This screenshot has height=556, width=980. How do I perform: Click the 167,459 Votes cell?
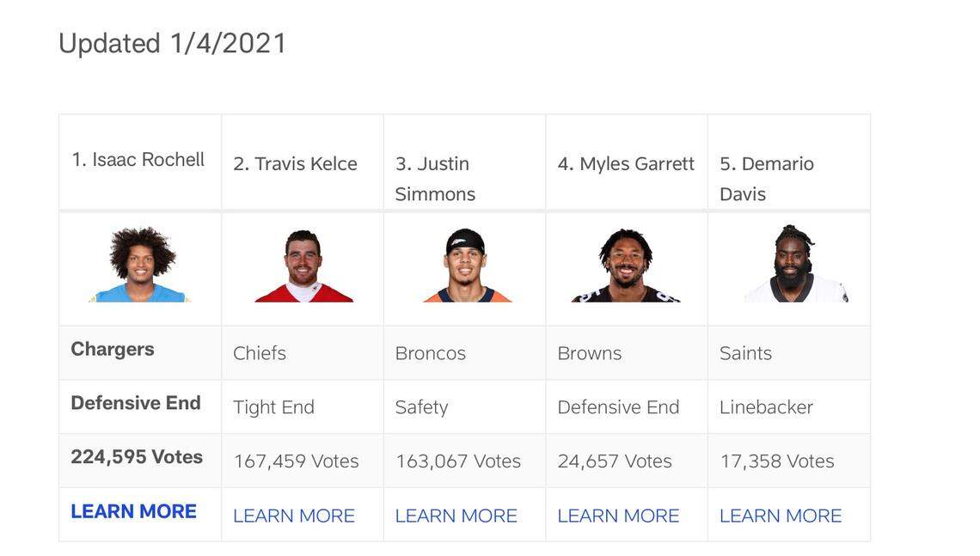[x=296, y=461]
